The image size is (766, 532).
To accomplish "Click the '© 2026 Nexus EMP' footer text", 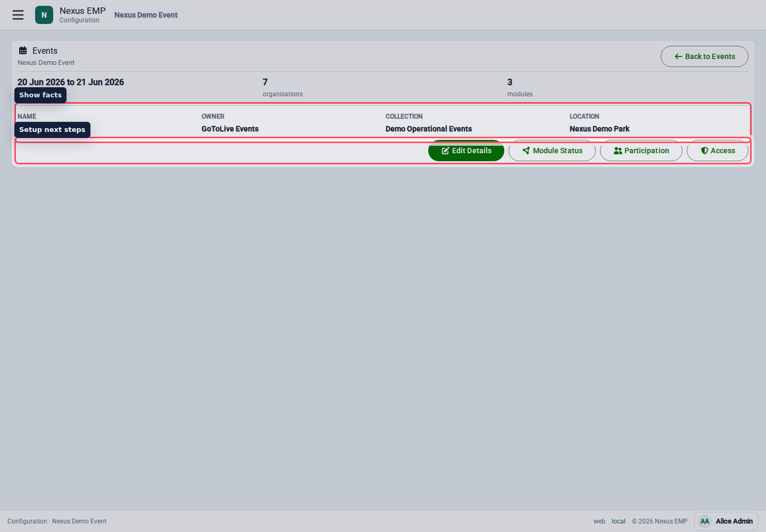I will (660, 521).
